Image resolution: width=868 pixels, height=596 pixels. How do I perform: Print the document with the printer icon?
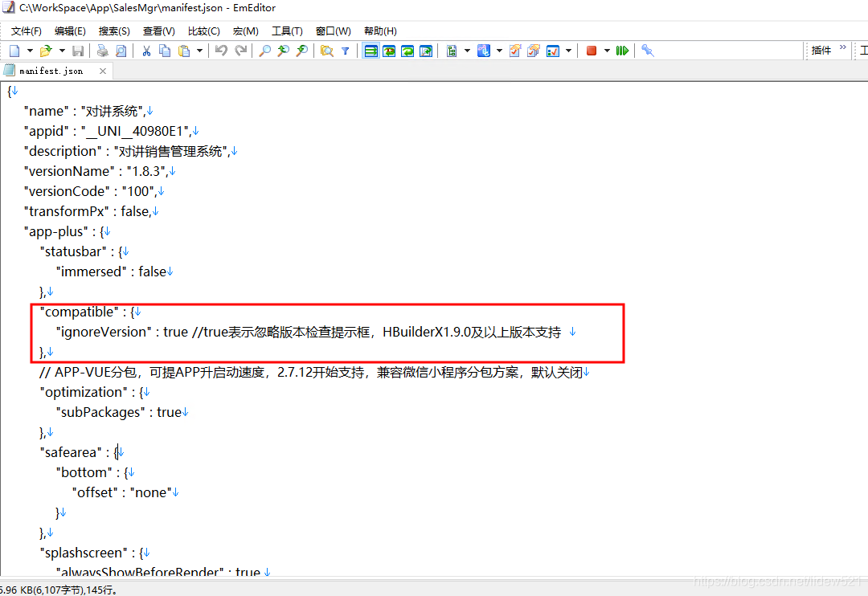coord(102,51)
